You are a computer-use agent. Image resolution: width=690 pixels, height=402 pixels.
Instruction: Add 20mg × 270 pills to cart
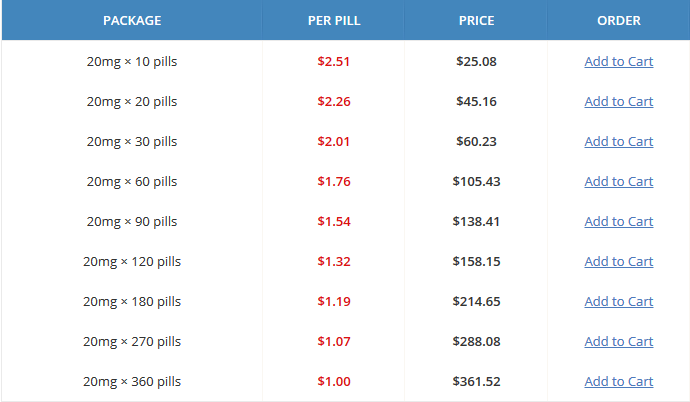point(618,342)
